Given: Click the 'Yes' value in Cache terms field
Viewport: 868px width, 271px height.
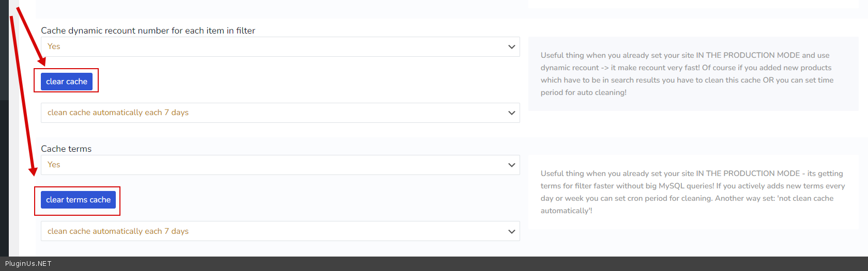Looking at the screenshot, I should pos(54,165).
